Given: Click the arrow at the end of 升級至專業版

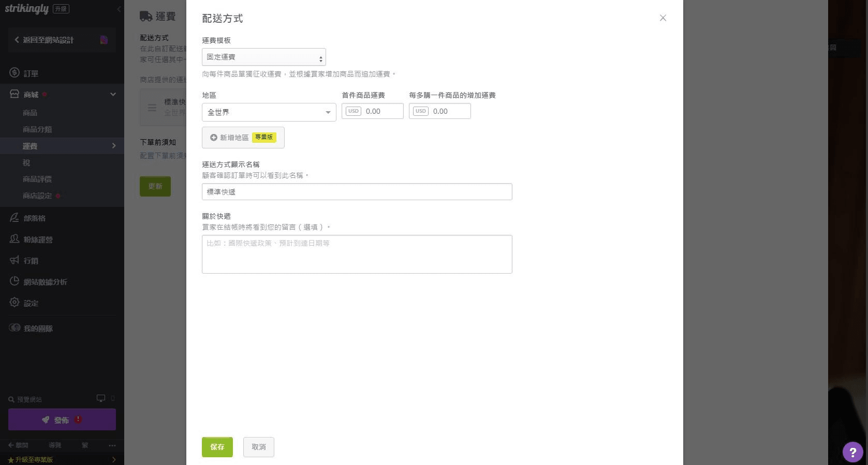Looking at the screenshot, I should tap(114, 460).
